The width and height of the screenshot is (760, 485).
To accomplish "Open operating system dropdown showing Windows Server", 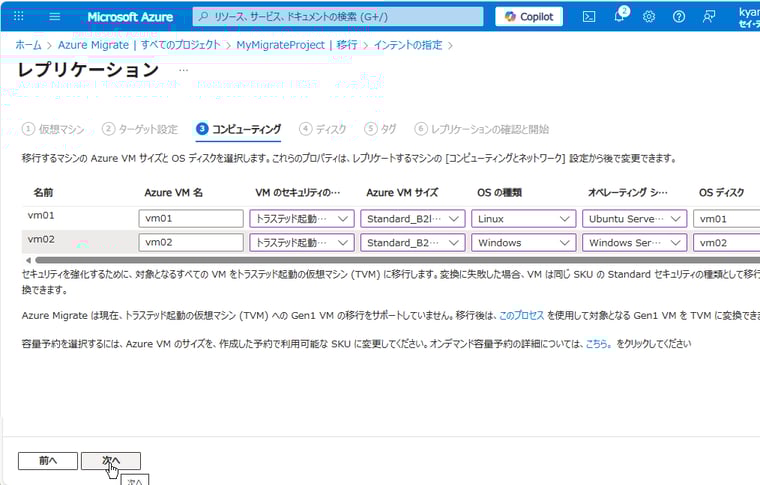I will point(635,242).
